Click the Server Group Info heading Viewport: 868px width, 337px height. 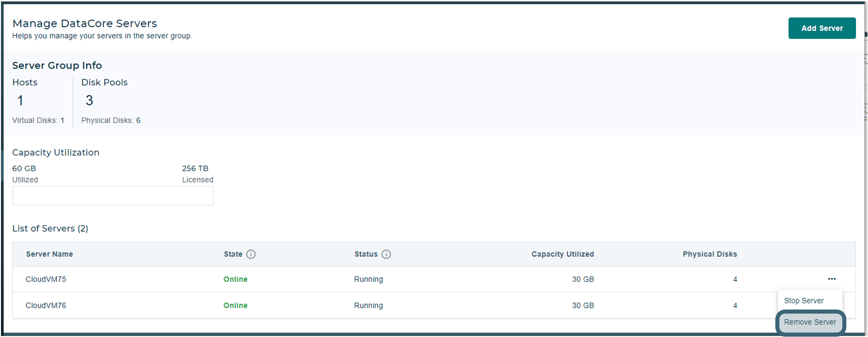(x=57, y=65)
